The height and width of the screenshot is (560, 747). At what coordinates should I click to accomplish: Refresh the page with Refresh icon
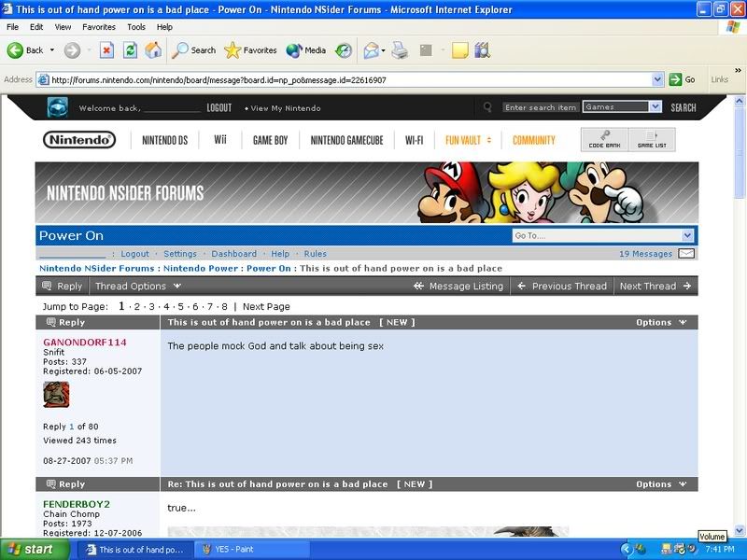pyautogui.click(x=130, y=50)
